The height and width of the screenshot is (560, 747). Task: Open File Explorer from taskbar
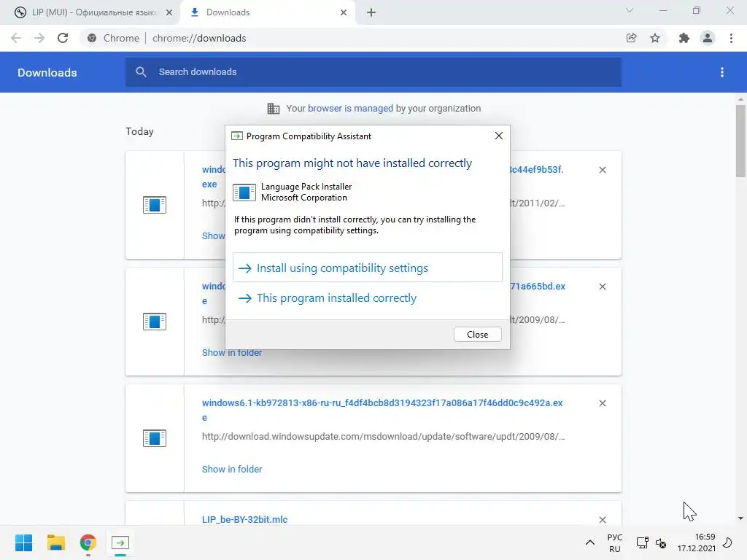point(55,542)
